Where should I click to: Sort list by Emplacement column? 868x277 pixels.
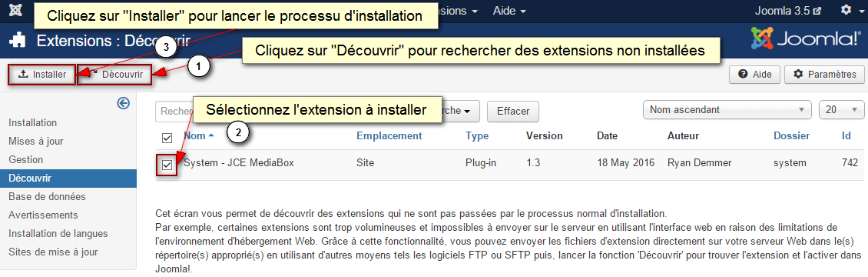pyautogui.click(x=389, y=135)
